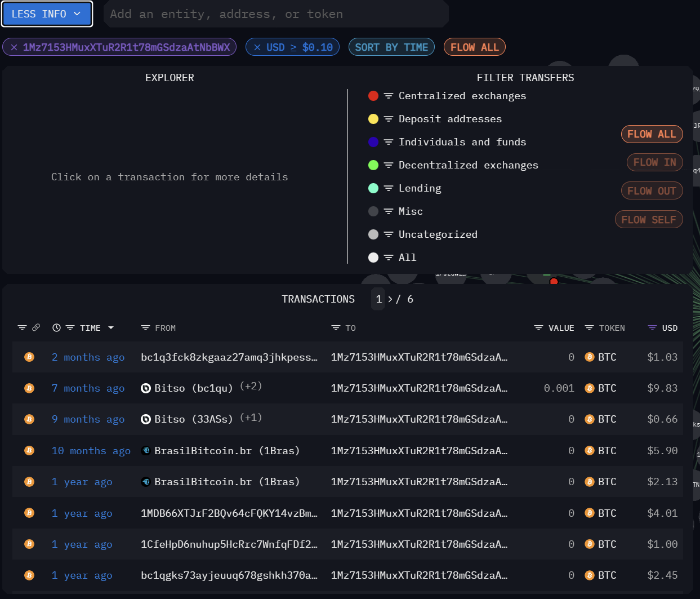Go to next transactions page arrow
The image size is (700, 599).
click(390, 299)
